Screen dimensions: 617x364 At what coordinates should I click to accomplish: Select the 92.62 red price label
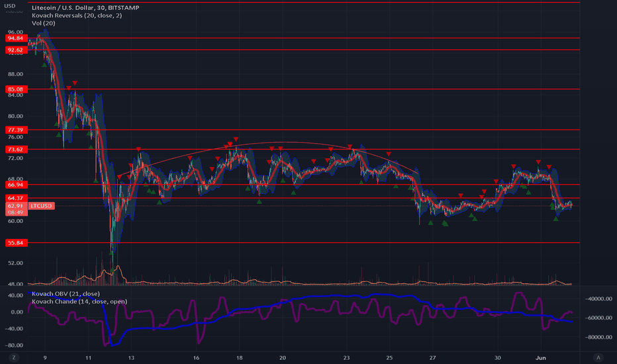16,50
